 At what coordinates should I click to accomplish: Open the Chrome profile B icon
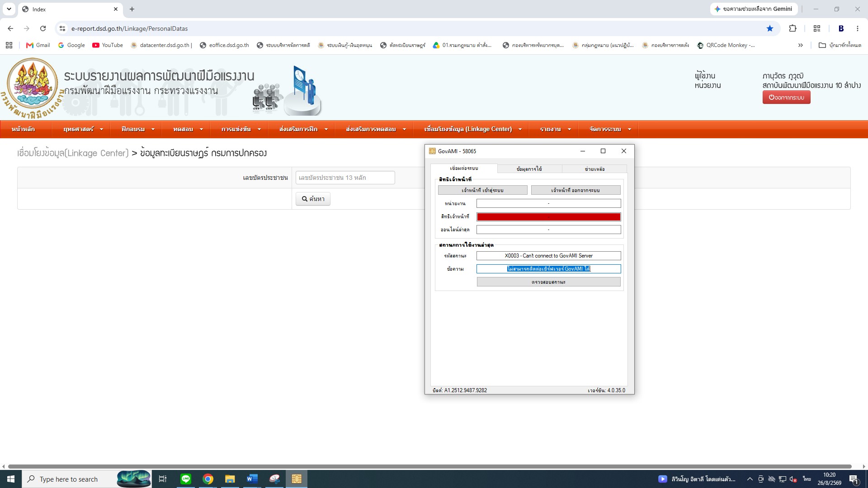tap(841, 28)
